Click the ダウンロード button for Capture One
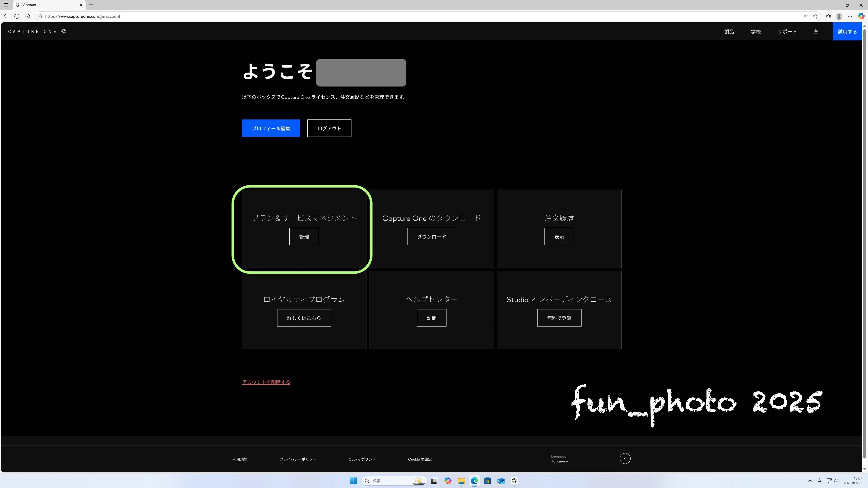 pos(432,237)
